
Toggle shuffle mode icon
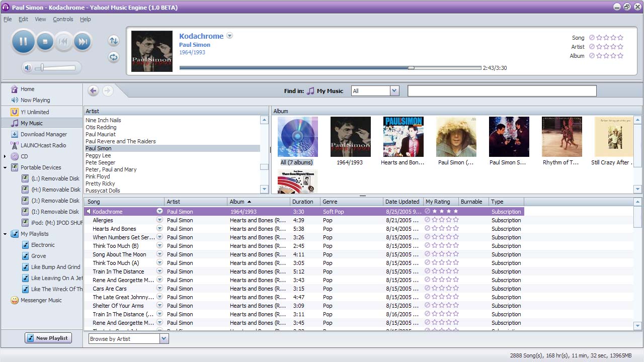tap(114, 41)
